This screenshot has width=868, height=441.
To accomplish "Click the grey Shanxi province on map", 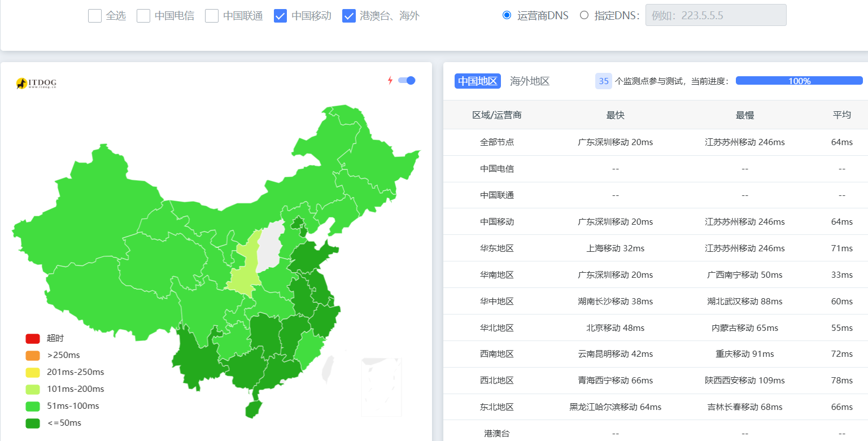I will 270,247.
